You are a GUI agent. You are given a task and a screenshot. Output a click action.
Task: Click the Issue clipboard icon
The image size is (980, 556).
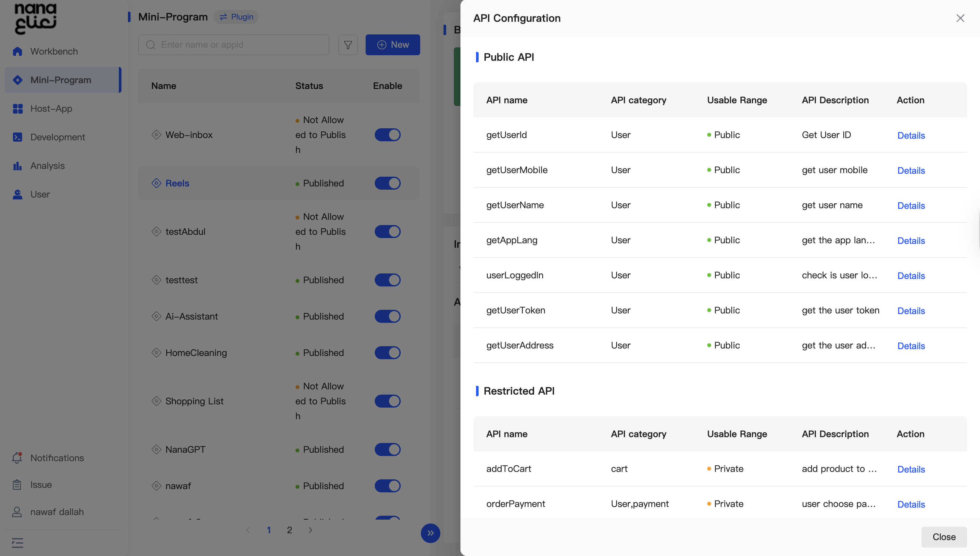point(17,485)
